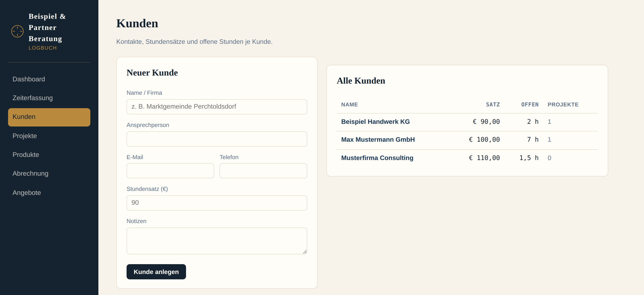The width and height of the screenshot is (644, 295).
Task: Click the Notizen label
Action: pyautogui.click(x=136, y=221)
